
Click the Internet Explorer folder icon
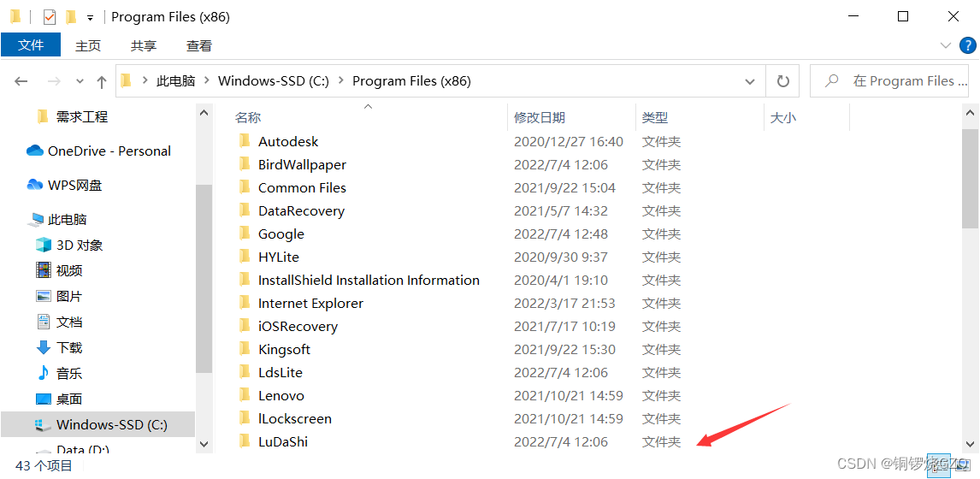(245, 303)
